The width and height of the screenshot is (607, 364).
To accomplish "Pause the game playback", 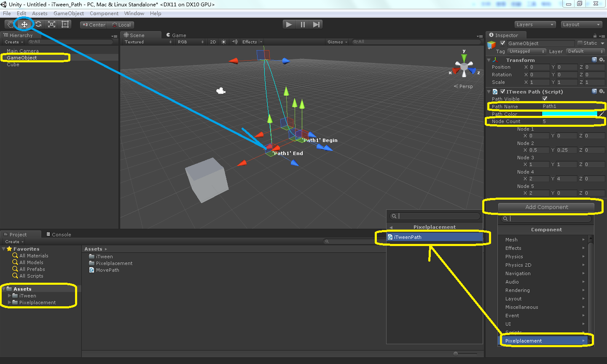I will click(303, 24).
